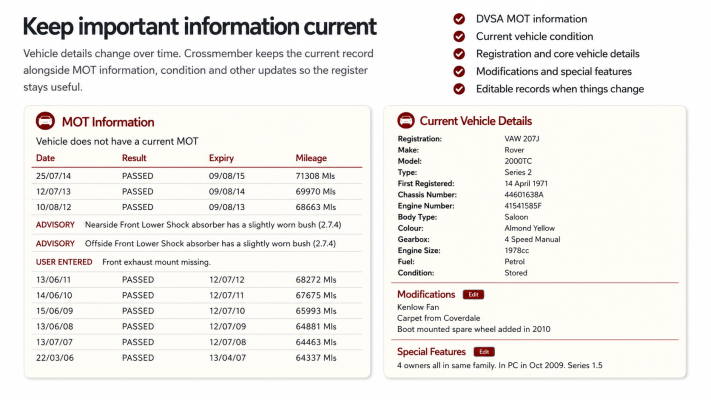Click the body type value Saloon
711x400 pixels.
[516, 217]
